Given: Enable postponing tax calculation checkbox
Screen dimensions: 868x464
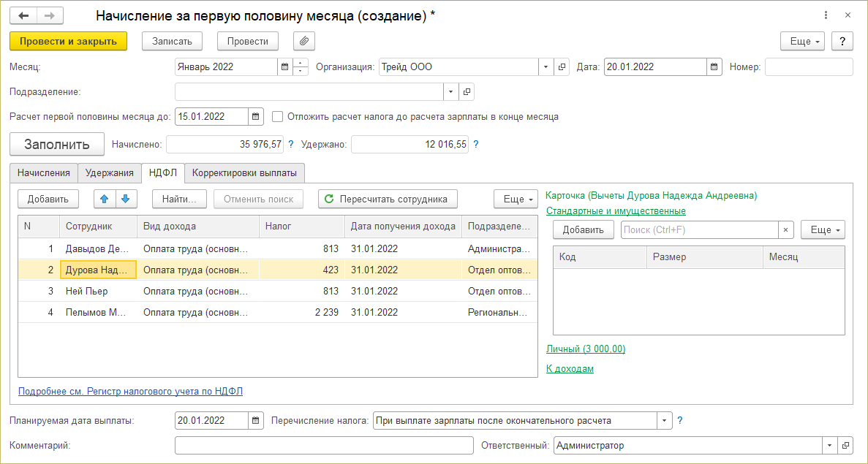Looking at the screenshot, I should click(278, 116).
